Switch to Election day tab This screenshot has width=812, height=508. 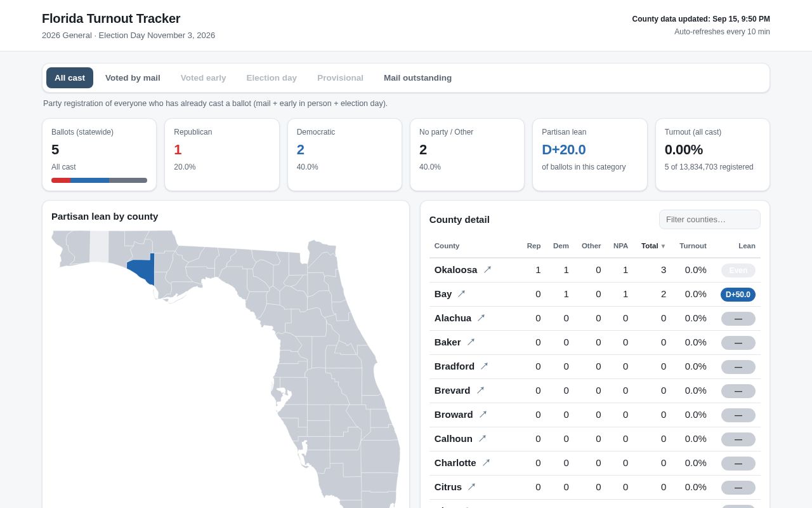coord(272,78)
